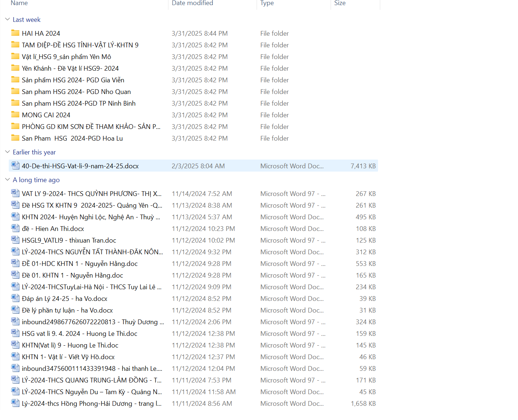Click the document icon for KHTN(Vat li) 9
The image size is (518, 420).
click(x=15, y=345)
